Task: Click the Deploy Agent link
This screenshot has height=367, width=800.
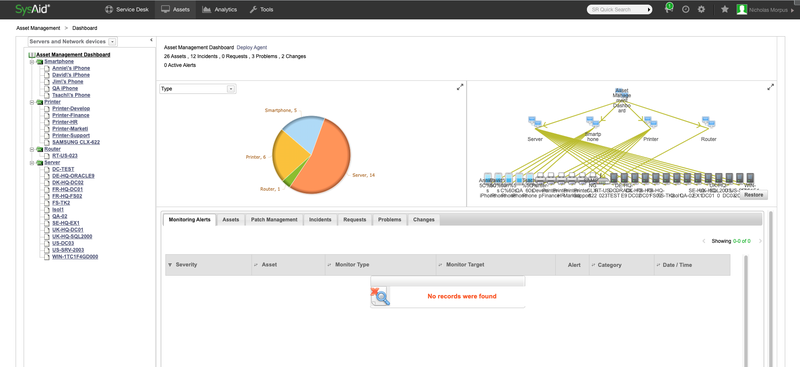Action: point(252,47)
